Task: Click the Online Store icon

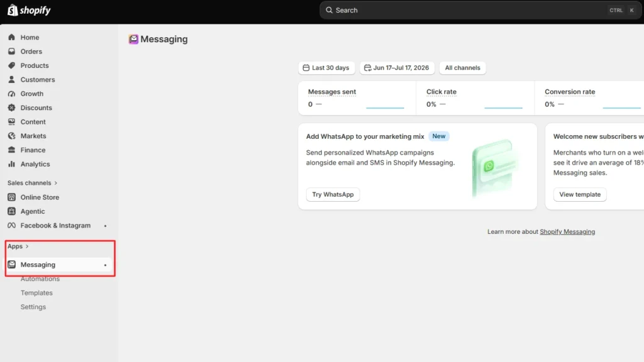Action: pos(11,197)
